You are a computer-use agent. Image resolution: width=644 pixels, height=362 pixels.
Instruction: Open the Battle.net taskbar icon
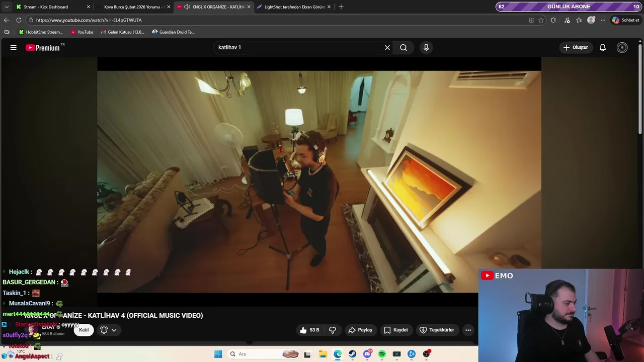point(412,354)
